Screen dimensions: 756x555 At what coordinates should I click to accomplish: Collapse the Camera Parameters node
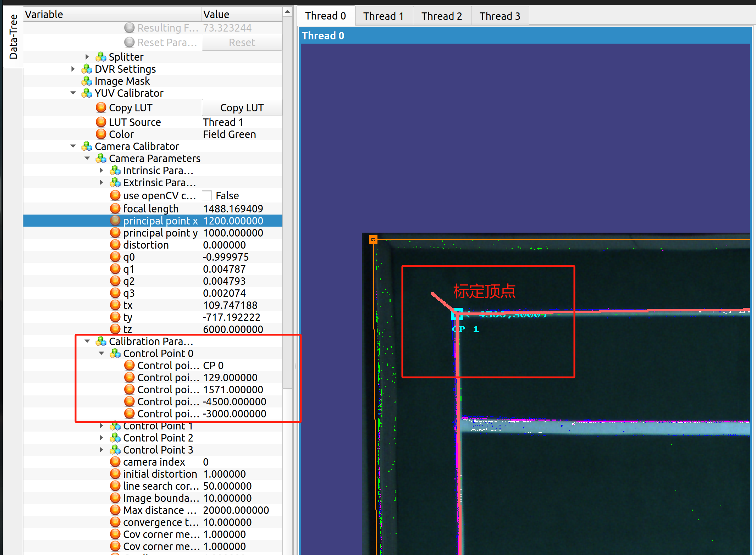coord(87,158)
